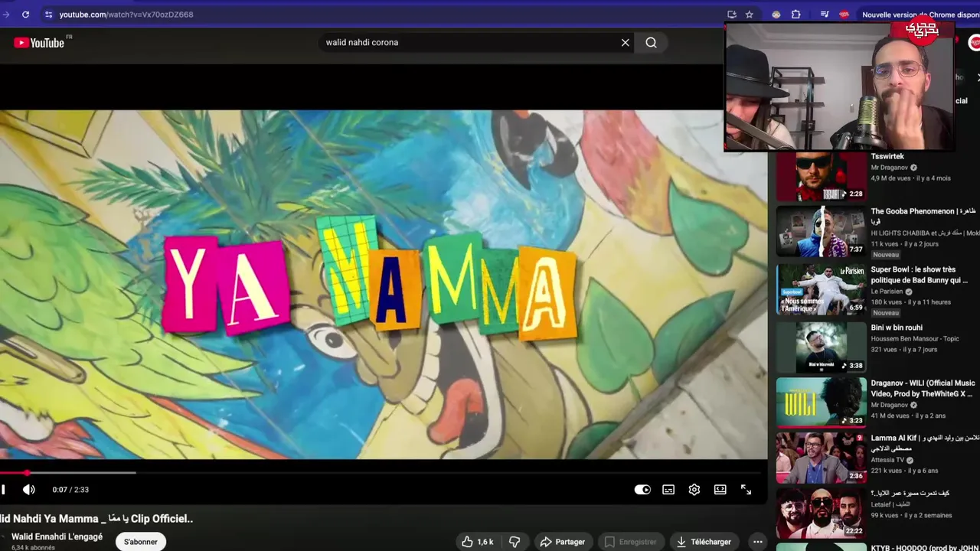
Task: Click the pause button in the video player
Action: (4, 490)
